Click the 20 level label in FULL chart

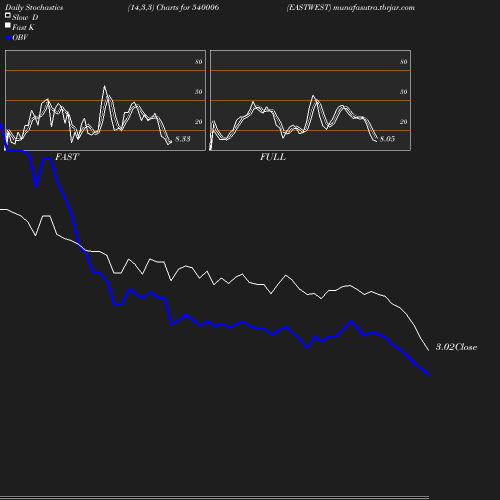point(404,122)
